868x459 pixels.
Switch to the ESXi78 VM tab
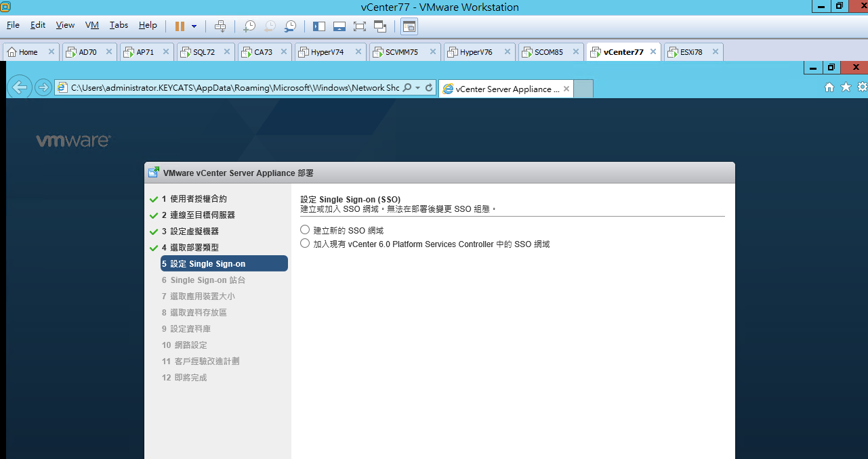tap(691, 52)
